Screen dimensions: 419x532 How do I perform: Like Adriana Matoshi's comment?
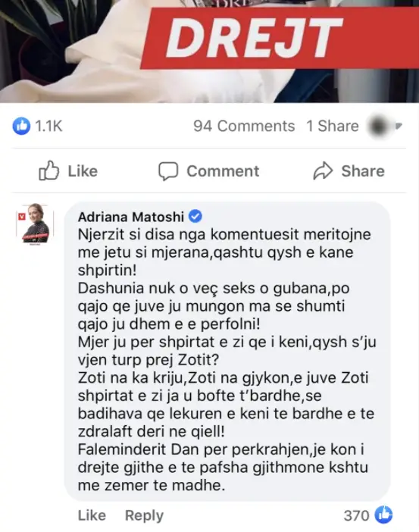[92, 515]
